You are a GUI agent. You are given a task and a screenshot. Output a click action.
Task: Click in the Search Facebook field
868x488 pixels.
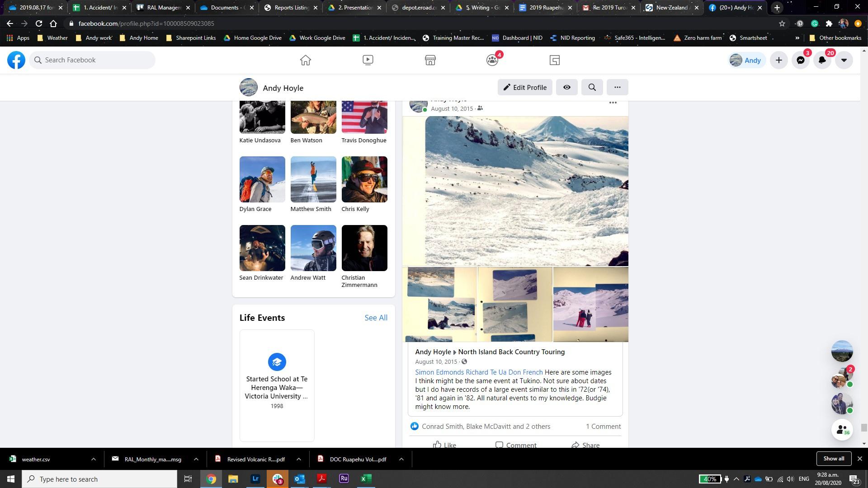[93, 60]
